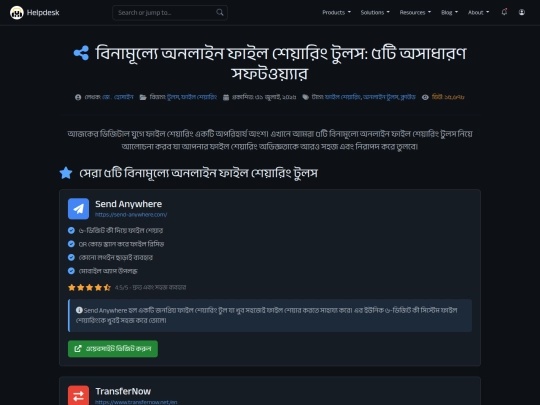Open the Blog menu
Image resolution: width=540 pixels, height=405 pixels.
pyautogui.click(x=449, y=12)
